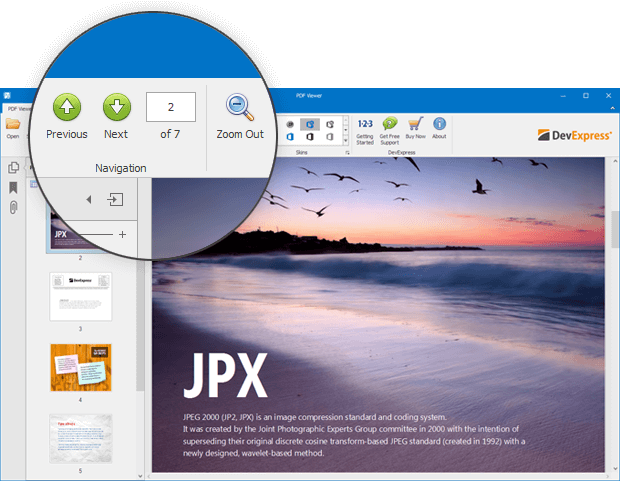Click the thumbnail panel scroll-down arrow
This screenshot has height=481, width=620.
[x=140, y=476]
